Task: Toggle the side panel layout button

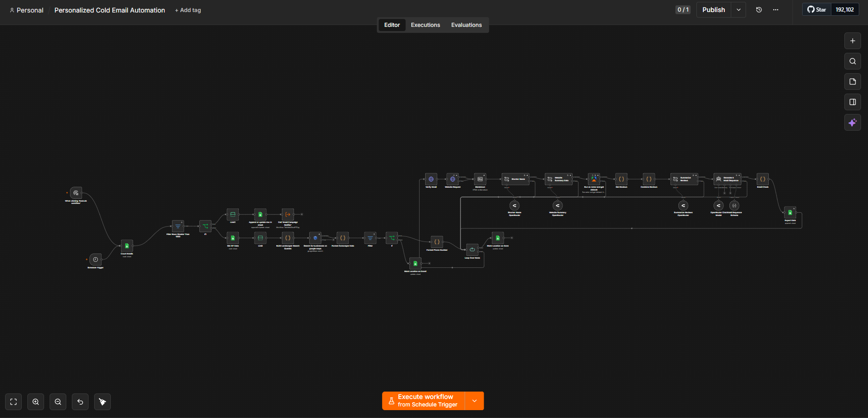Action: pyautogui.click(x=852, y=102)
